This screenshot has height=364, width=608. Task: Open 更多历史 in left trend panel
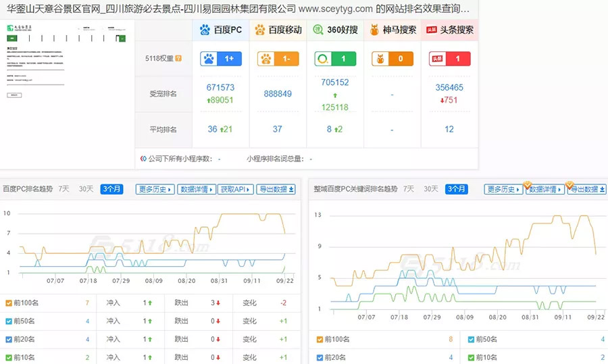pyautogui.click(x=155, y=189)
